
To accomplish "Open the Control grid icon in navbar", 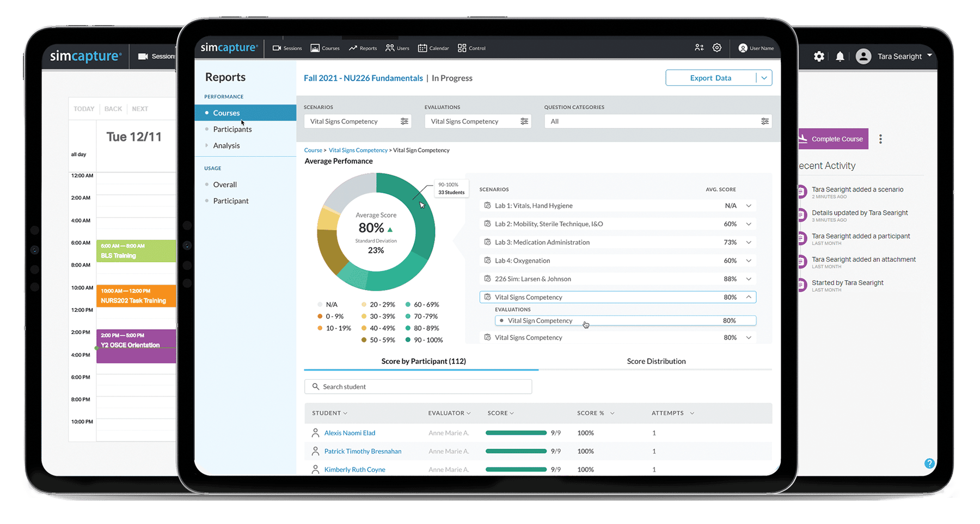I will 462,48.
